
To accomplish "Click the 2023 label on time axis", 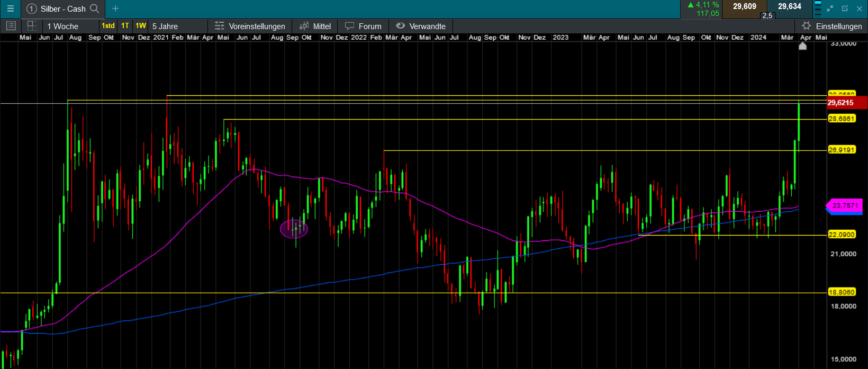I will 560,38.
